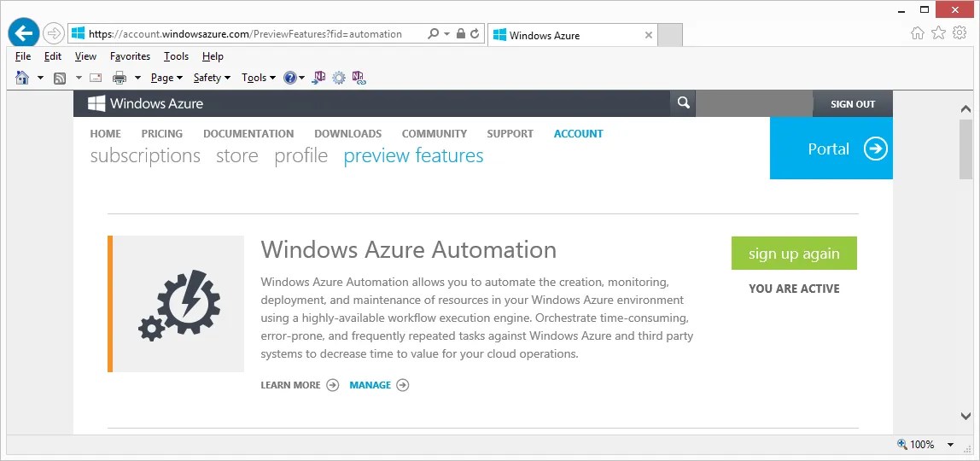Click the address bar search magnifier
The image size is (980, 461).
(x=433, y=34)
